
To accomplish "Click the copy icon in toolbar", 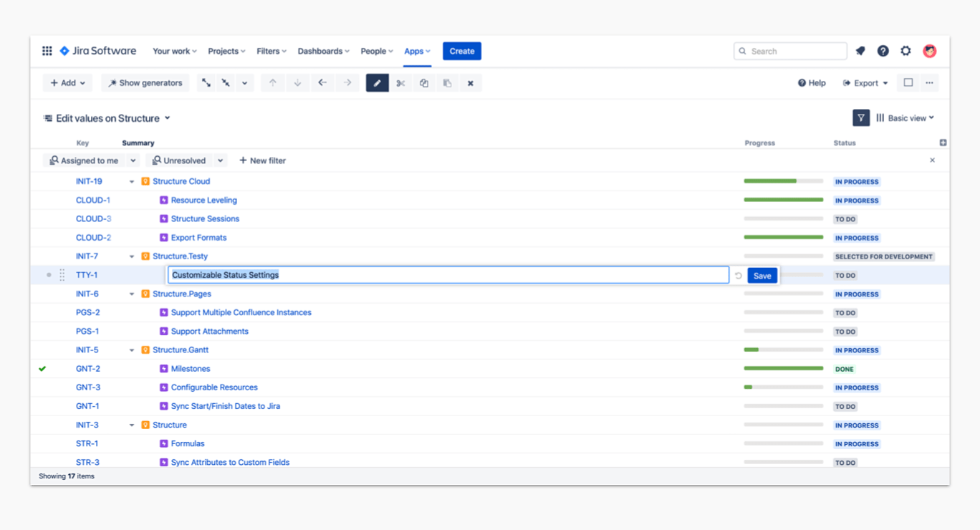I will click(x=424, y=83).
